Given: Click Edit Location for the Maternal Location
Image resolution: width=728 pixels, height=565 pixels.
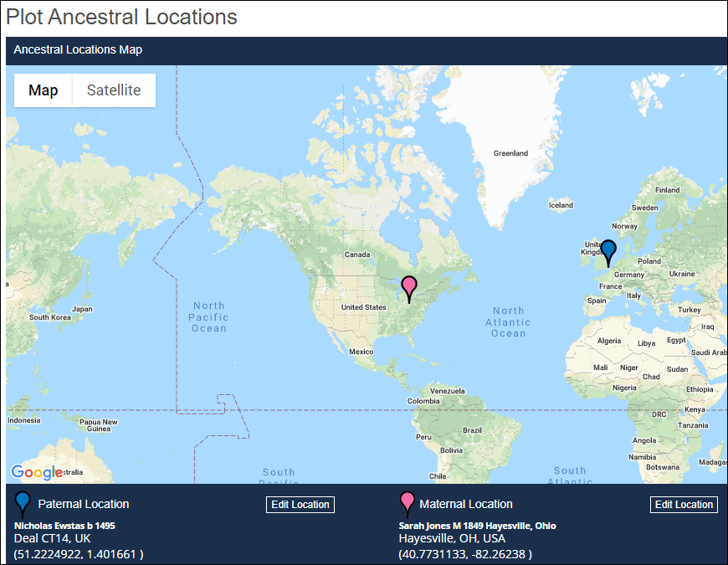Looking at the screenshot, I should click(x=684, y=504).
